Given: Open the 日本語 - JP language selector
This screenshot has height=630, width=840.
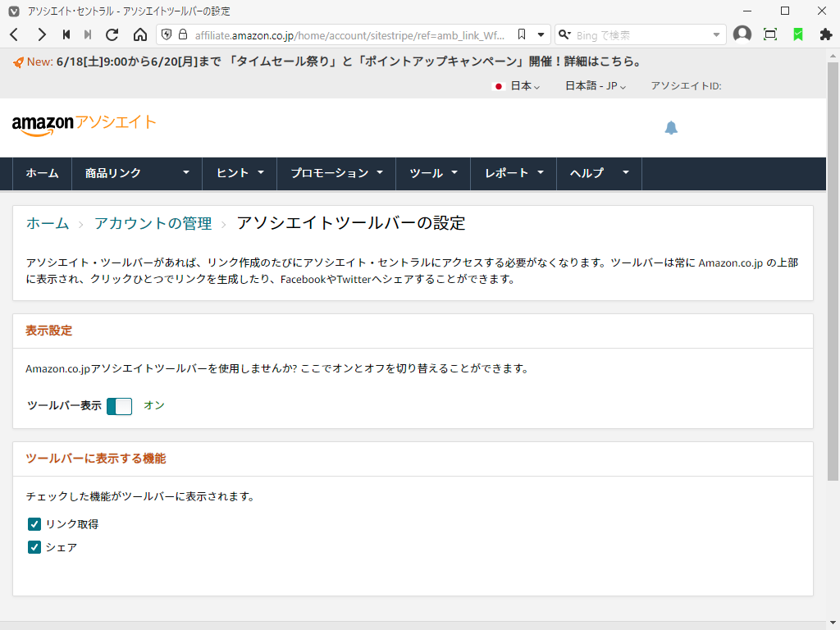Looking at the screenshot, I should (x=596, y=85).
